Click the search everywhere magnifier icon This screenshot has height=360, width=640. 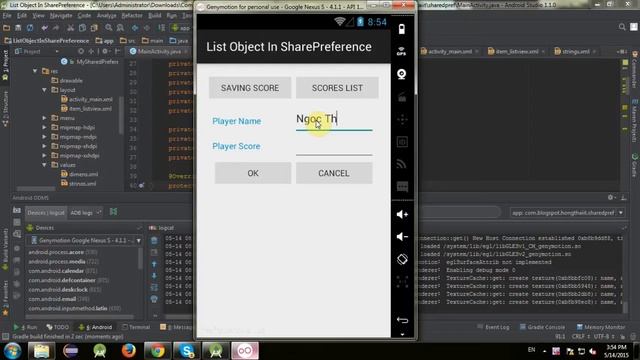(622, 27)
